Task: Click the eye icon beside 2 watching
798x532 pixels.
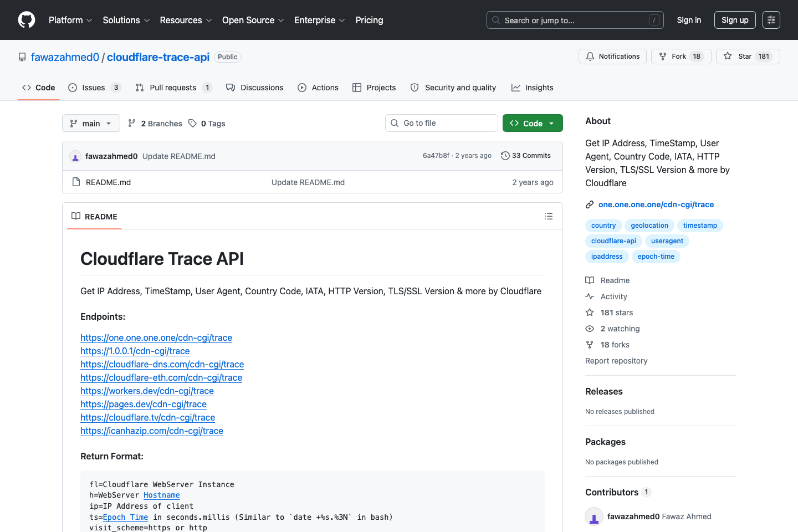Action: [590, 328]
